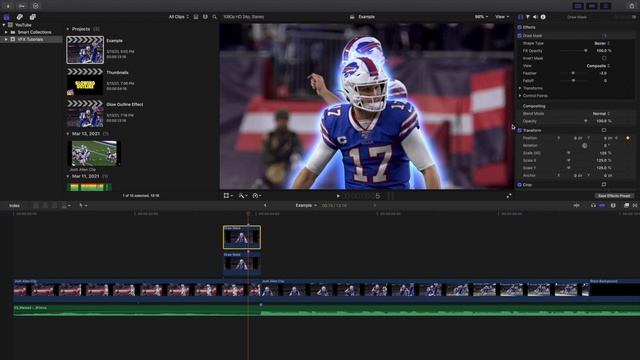Image resolution: width=640 pixels, height=360 pixels.
Task: Show the Libraries sidebar icon
Action: 7,17
